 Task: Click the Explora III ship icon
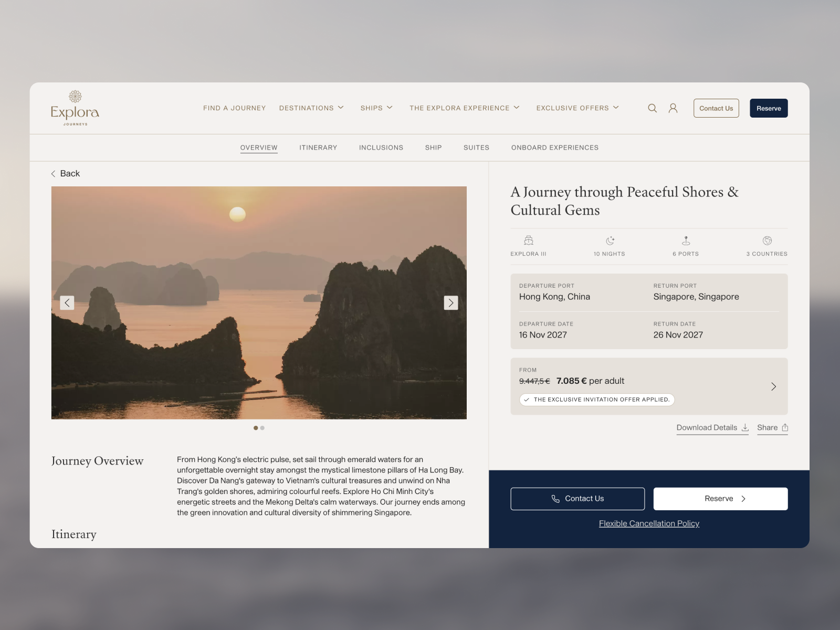click(x=528, y=241)
